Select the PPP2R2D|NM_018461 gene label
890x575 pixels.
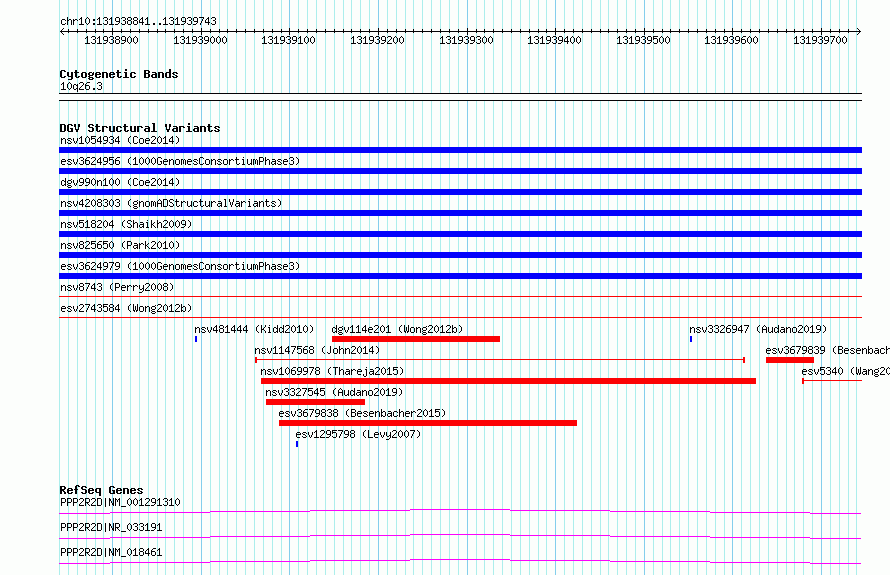coord(111,552)
